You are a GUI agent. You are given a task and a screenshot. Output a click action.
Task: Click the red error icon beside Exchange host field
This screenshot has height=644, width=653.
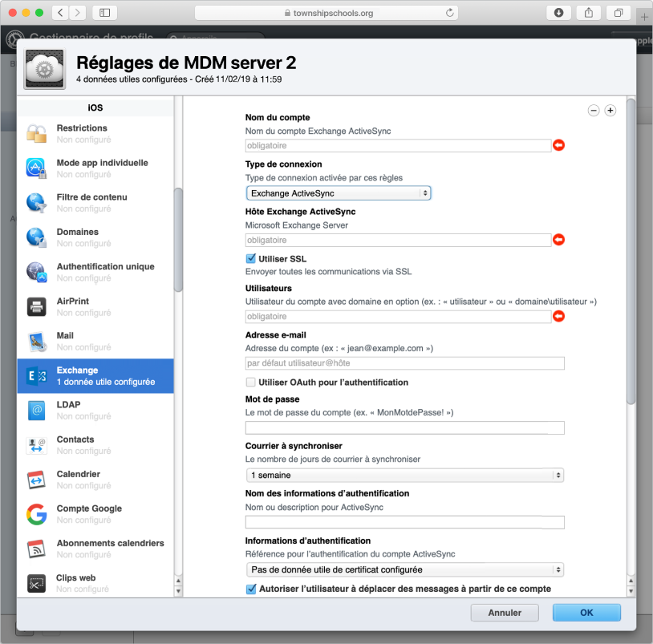(x=558, y=240)
